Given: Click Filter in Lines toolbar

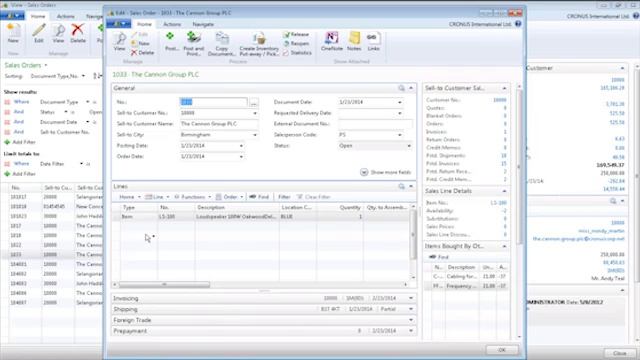Looking at the screenshot, I should pyautogui.click(x=284, y=197).
